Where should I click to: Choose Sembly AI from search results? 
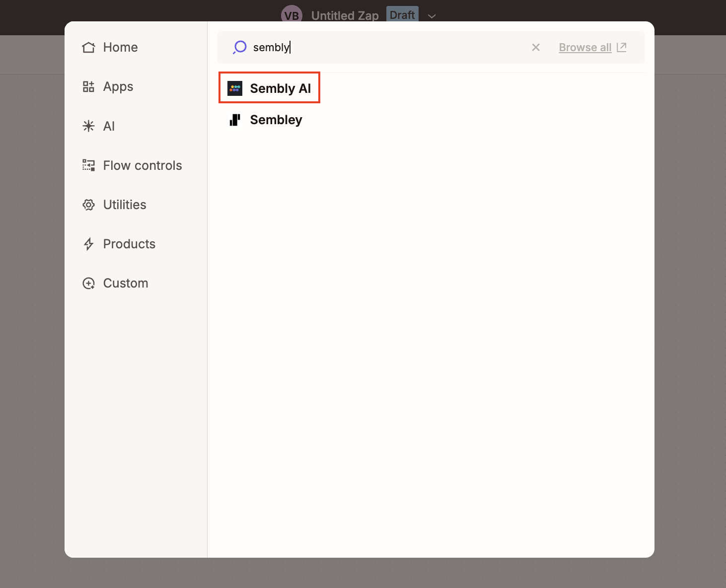(269, 88)
